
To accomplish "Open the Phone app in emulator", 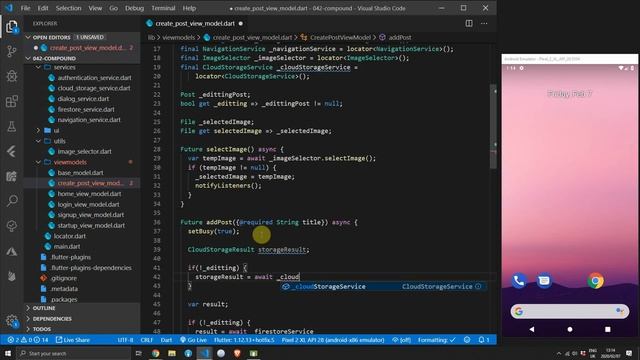I will coord(519,281).
